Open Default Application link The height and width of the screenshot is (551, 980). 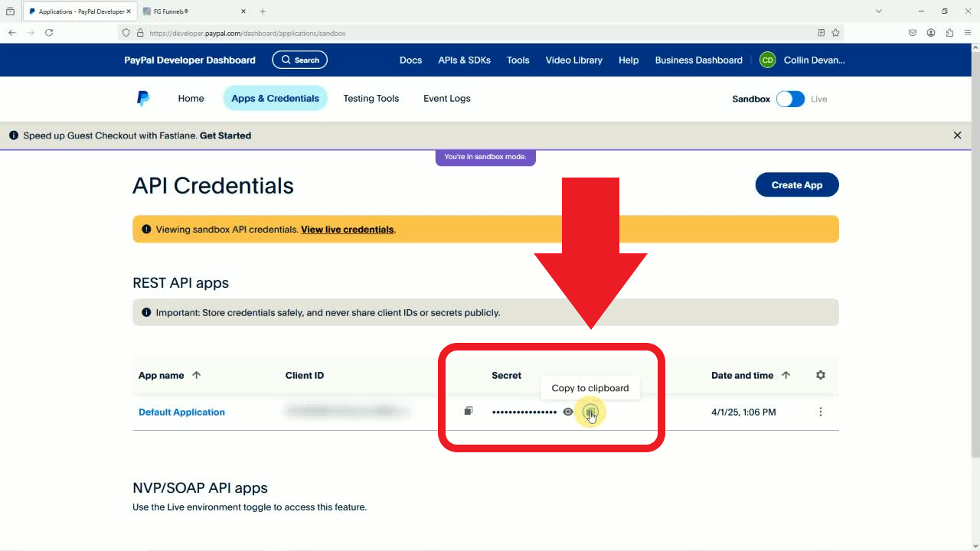click(x=181, y=412)
